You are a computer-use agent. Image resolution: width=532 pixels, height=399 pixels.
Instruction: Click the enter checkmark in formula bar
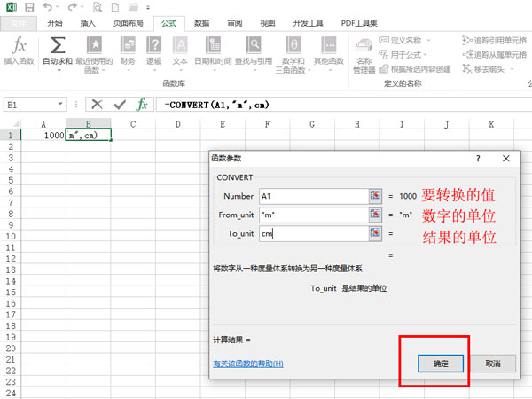pyautogui.click(x=120, y=105)
